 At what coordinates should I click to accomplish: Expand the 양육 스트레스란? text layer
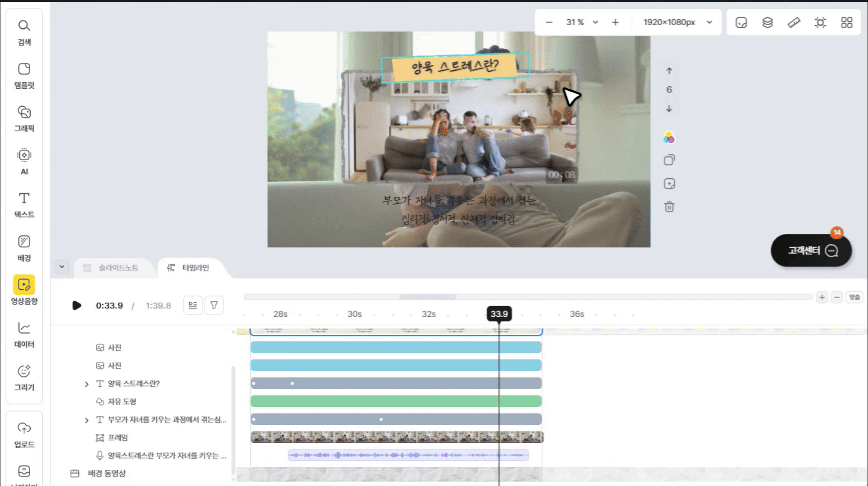(86, 384)
